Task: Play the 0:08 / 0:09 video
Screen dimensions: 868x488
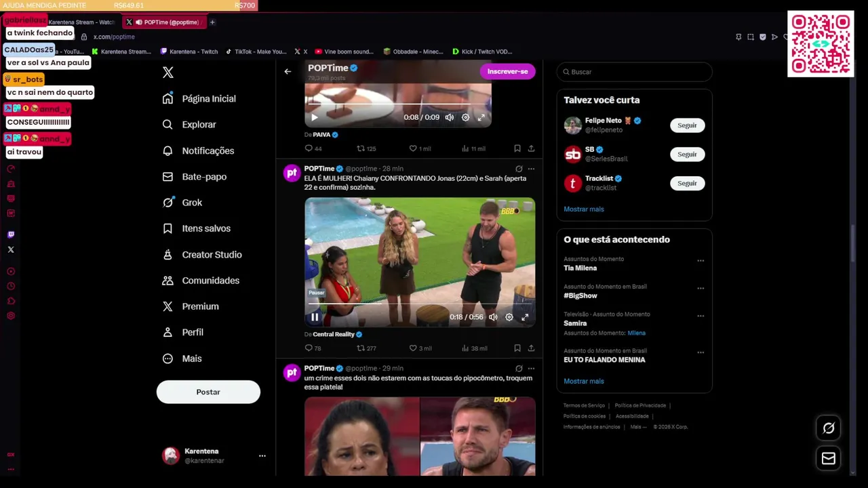Action: tap(314, 117)
